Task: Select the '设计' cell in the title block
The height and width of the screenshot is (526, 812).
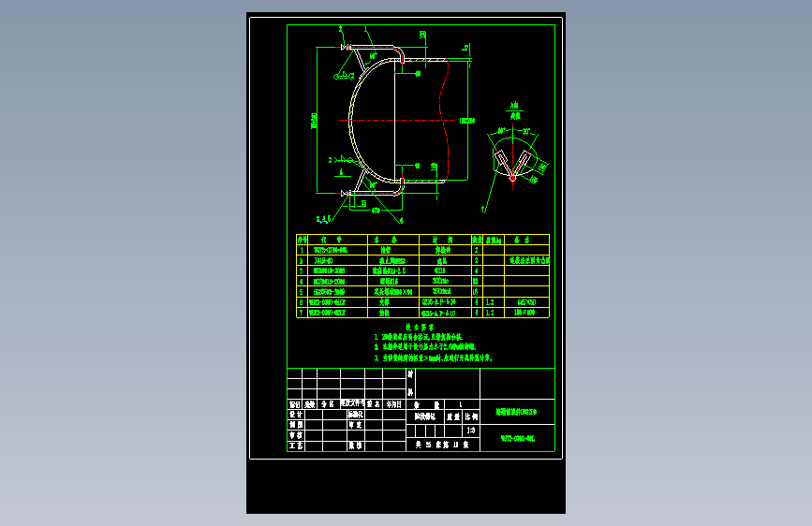Action: point(296,415)
